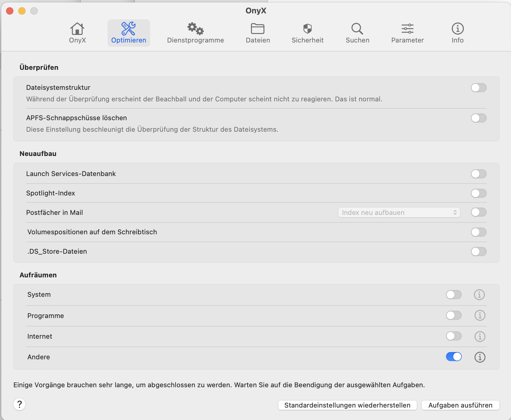Show info for Andere cleanup
Viewport: 511px width, 420px height.
[x=480, y=357]
